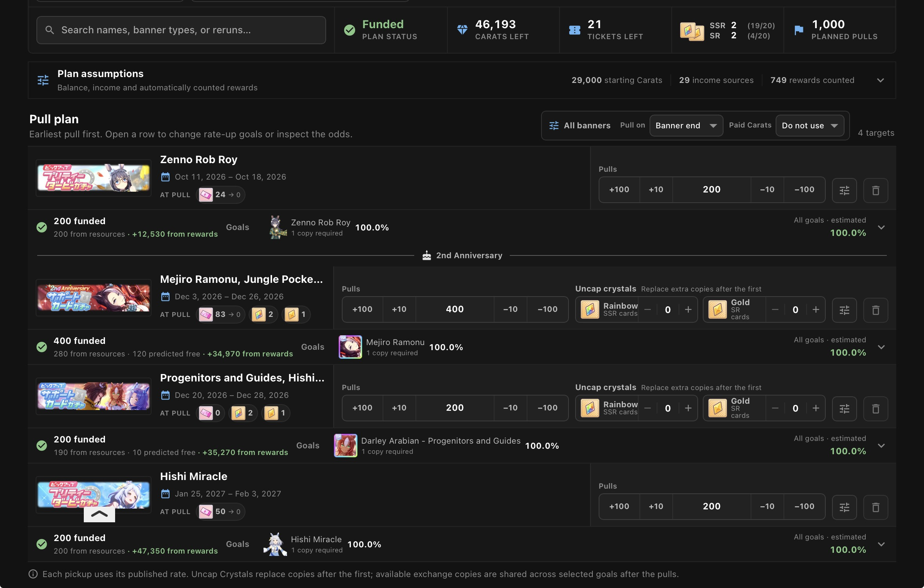Click the tickets left icon
This screenshot has height=588, width=924.
[574, 30]
